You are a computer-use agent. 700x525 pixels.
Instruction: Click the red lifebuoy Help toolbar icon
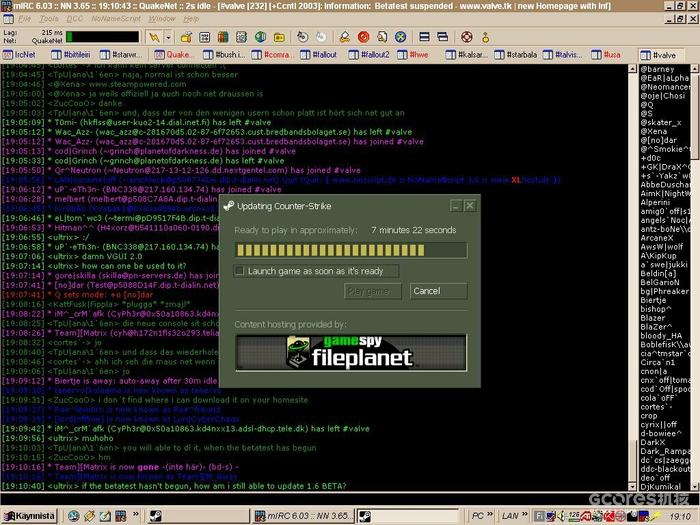click(467, 37)
